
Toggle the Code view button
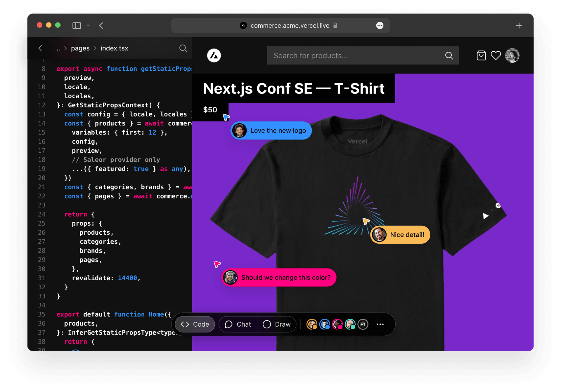pos(195,324)
